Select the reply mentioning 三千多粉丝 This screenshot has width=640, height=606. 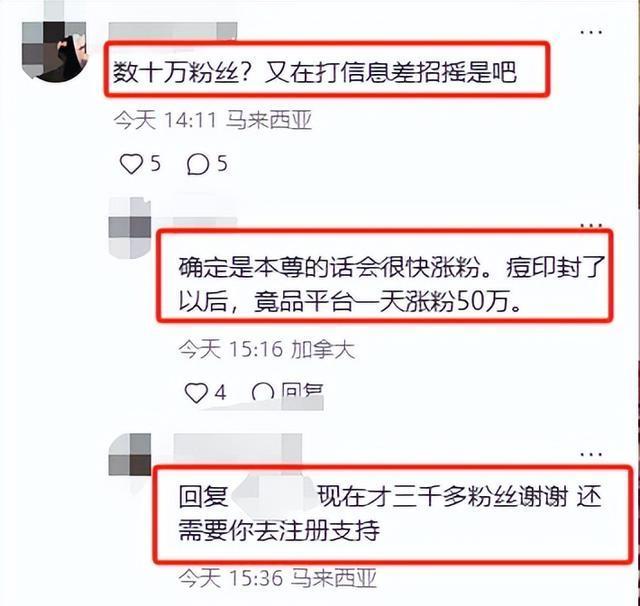click(390, 513)
